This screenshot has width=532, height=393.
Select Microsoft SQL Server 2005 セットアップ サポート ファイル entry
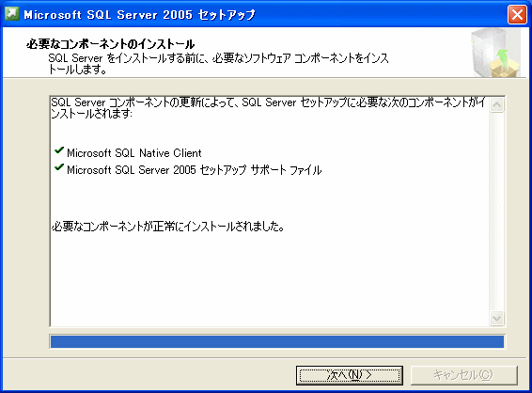pyautogui.click(x=194, y=169)
